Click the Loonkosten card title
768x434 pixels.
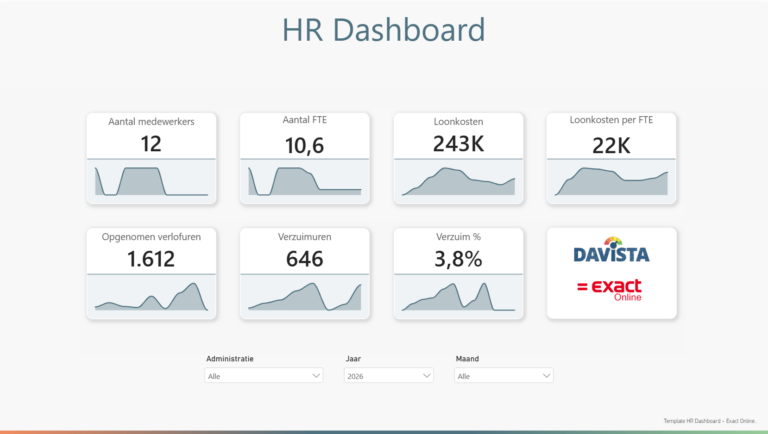tap(458, 121)
